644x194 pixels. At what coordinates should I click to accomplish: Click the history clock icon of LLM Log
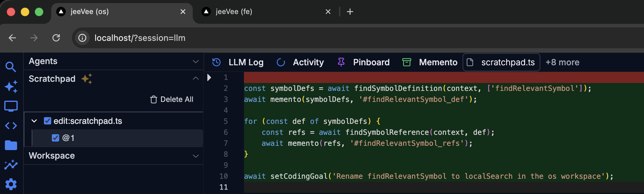216,62
